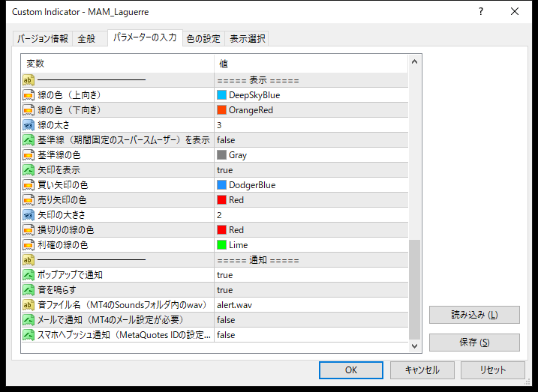The image size is (538, 392).
Task: Click the OrangeRed color swatch
Action: pyautogui.click(x=221, y=110)
